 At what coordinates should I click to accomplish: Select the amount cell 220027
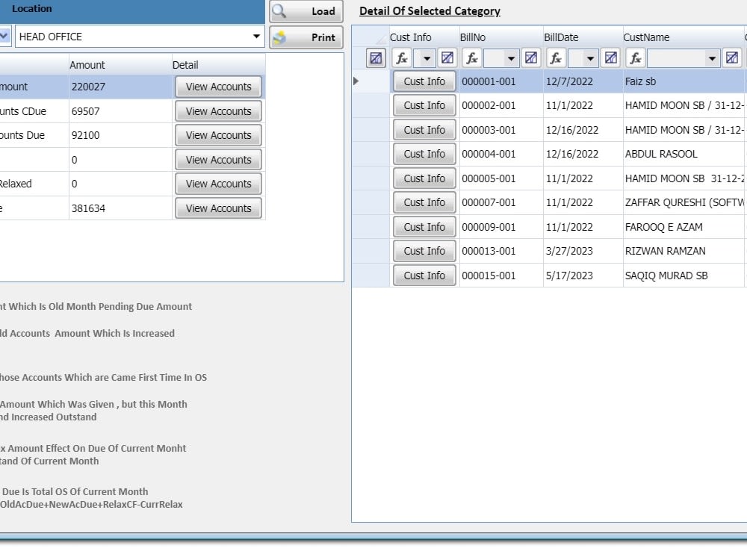pyautogui.click(x=120, y=87)
